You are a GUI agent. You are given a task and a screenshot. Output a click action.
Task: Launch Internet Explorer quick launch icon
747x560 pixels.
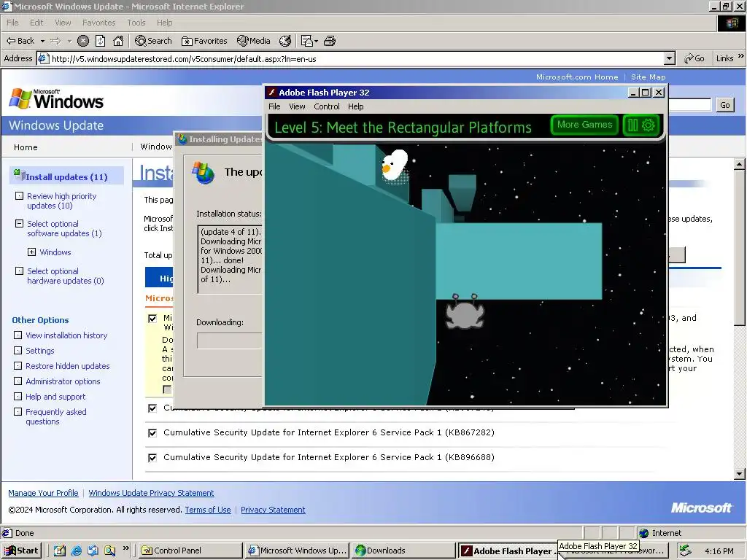[76, 551]
